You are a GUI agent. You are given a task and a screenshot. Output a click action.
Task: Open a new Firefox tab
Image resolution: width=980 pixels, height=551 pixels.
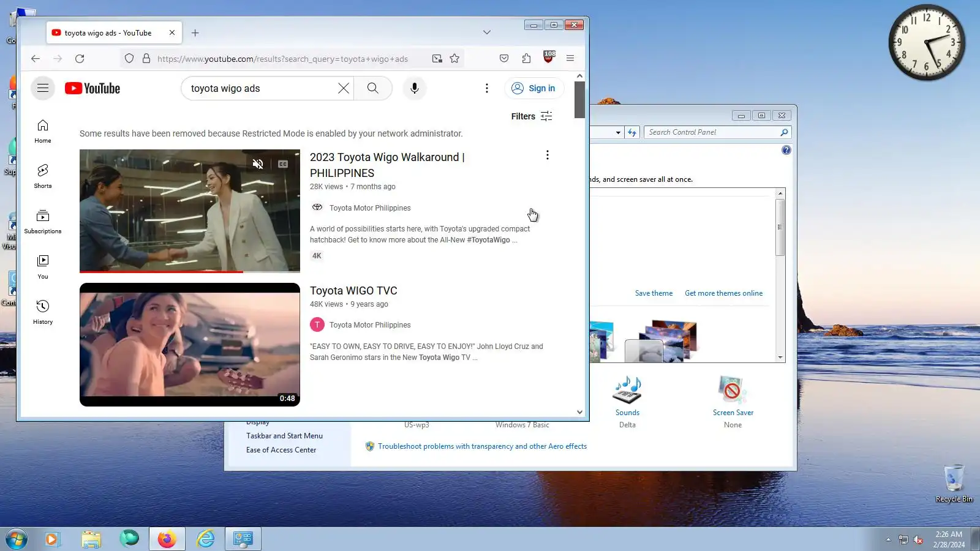(x=195, y=33)
